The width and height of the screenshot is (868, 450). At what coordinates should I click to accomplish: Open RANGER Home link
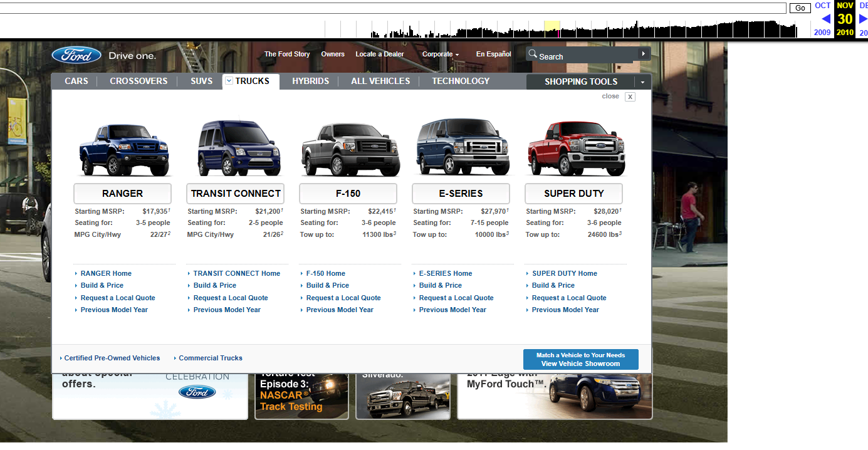click(106, 273)
